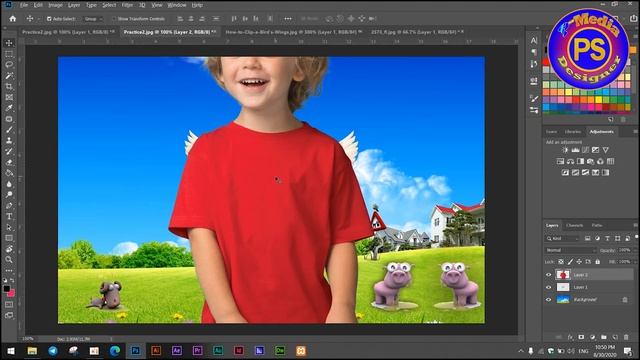Select Layer 2 thumbnail
The image size is (640, 360).
pos(563,275)
